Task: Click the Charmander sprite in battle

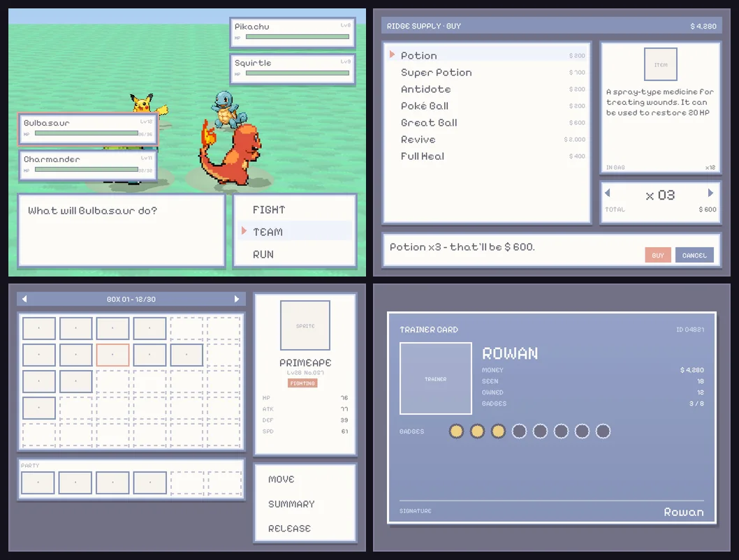Action: point(231,153)
